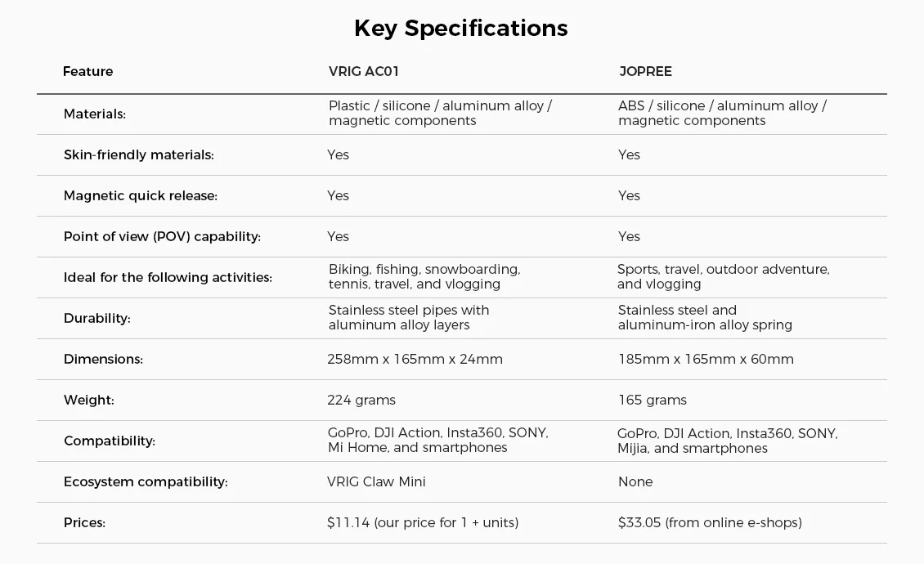924x564 pixels.
Task: Select the Skin-friendly materials label
Action: [x=138, y=155]
